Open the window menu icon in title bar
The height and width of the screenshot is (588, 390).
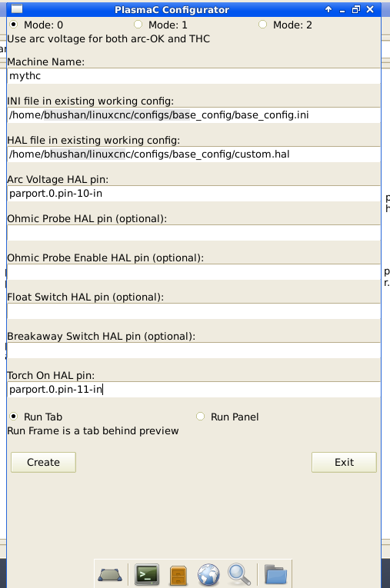tap(17, 9)
